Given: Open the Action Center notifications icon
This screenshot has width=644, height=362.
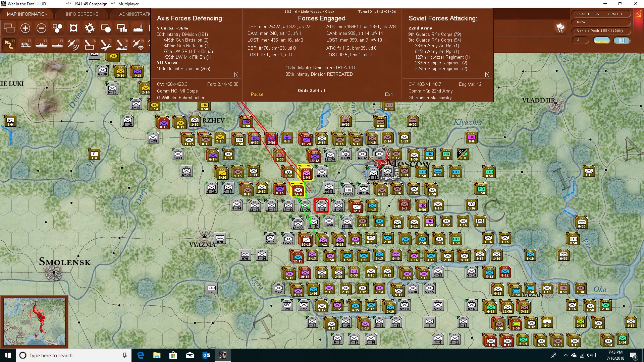Looking at the screenshot, I should (633, 355).
